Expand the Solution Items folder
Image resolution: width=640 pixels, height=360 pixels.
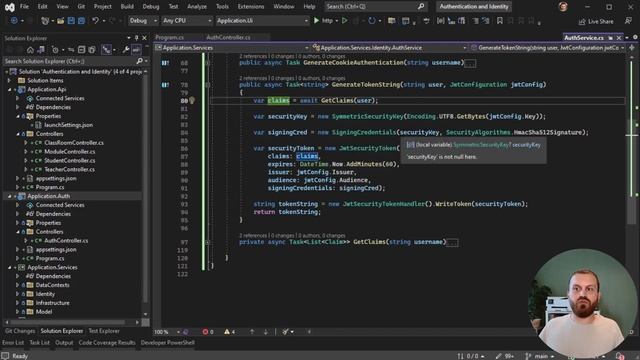10,80
